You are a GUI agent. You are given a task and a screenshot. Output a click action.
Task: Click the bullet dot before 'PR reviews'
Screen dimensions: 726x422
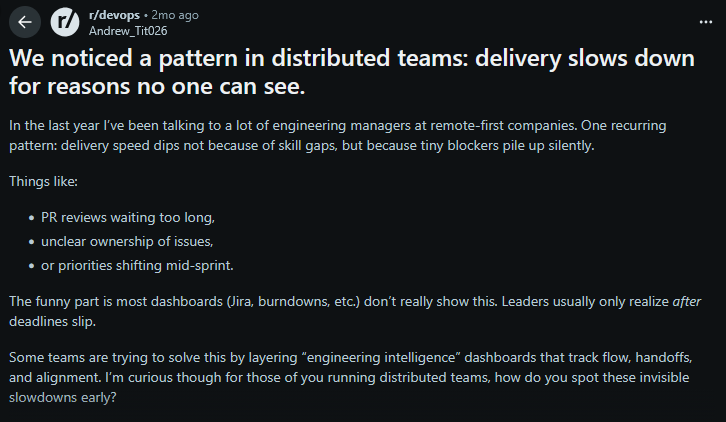point(31,217)
